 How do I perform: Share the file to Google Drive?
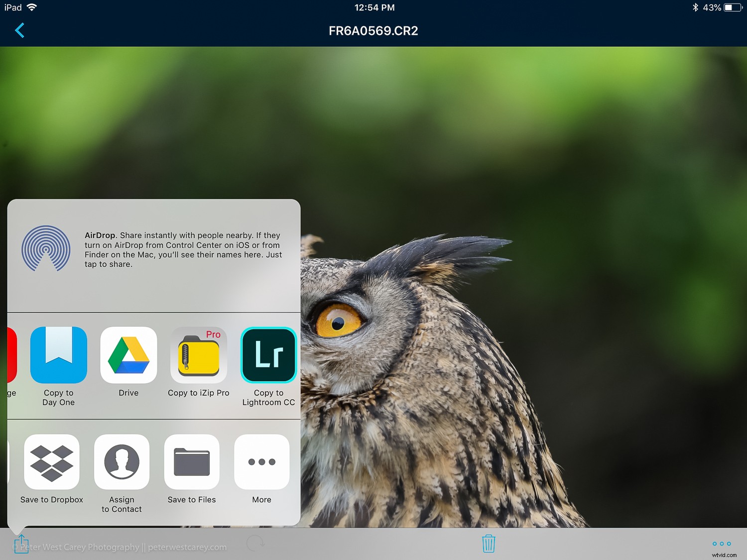pyautogui.click(x=128, y=355)
